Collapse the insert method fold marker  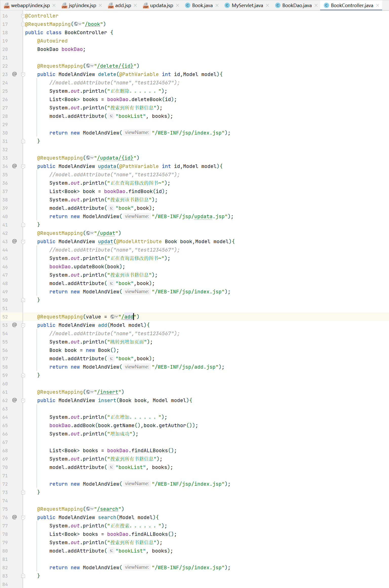[23, 400]
